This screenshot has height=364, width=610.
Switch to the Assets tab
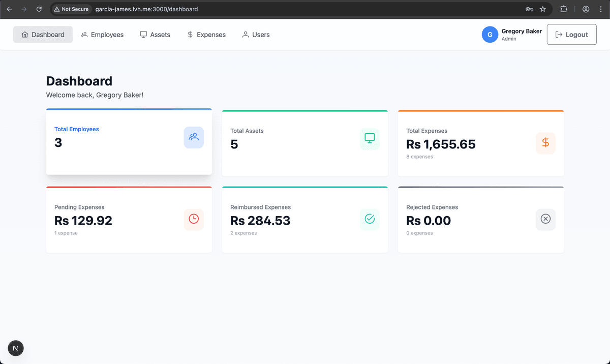click(155, 35)
